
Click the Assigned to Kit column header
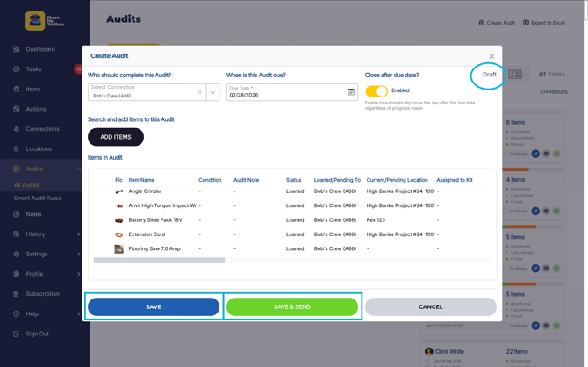455,180
